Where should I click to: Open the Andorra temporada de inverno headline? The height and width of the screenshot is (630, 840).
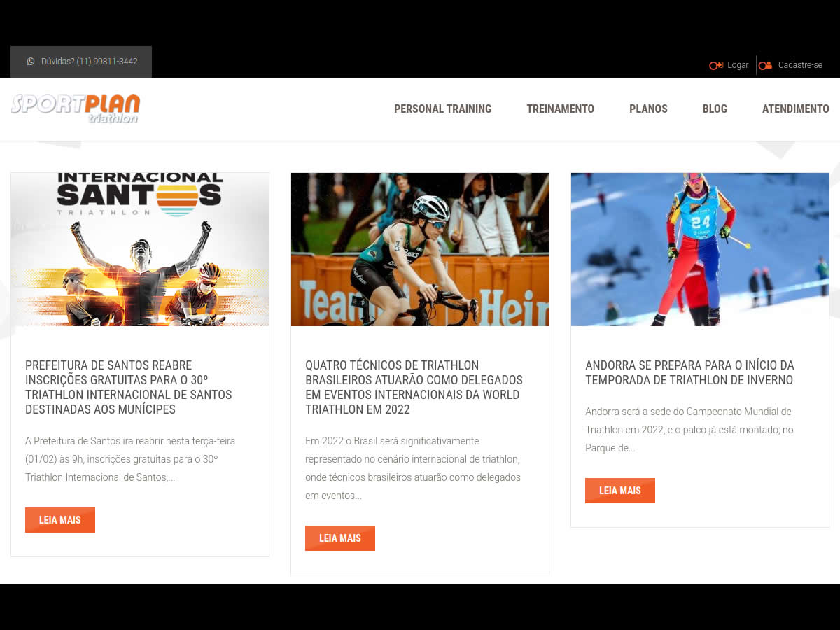(x=689, y=372)
